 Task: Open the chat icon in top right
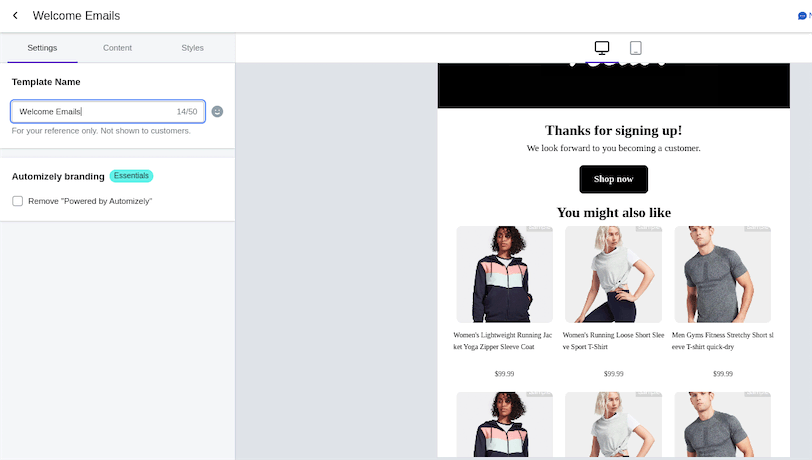click(802, 16)
